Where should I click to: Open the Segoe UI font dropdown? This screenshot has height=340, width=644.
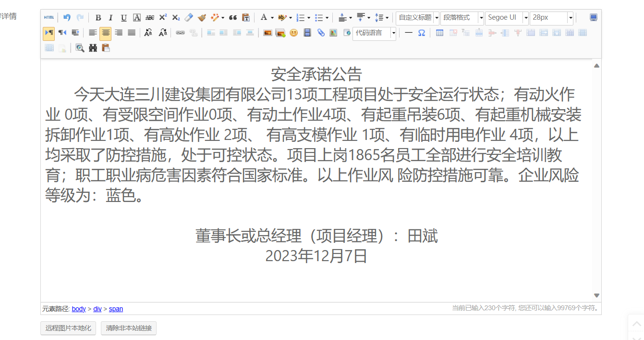507,18
